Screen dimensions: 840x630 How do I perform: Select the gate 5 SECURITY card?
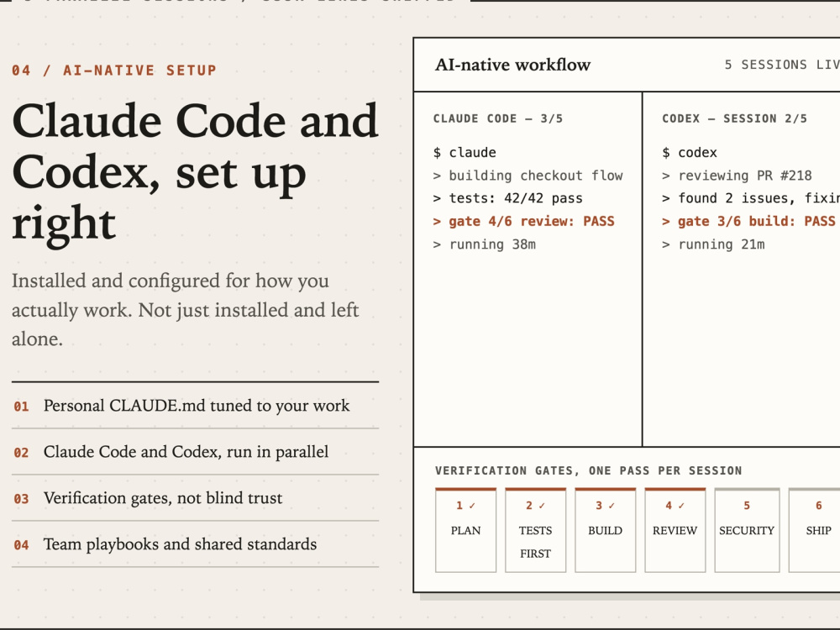point(747,530)
